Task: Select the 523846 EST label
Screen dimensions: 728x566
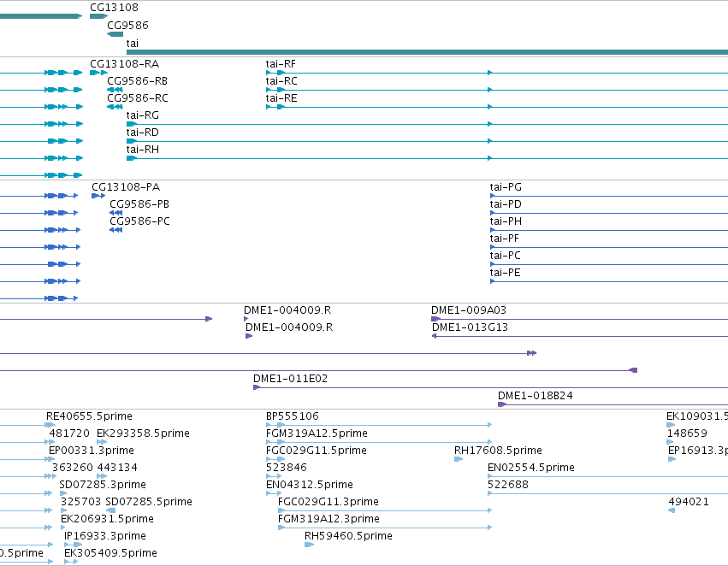Action: coord(287,468)
